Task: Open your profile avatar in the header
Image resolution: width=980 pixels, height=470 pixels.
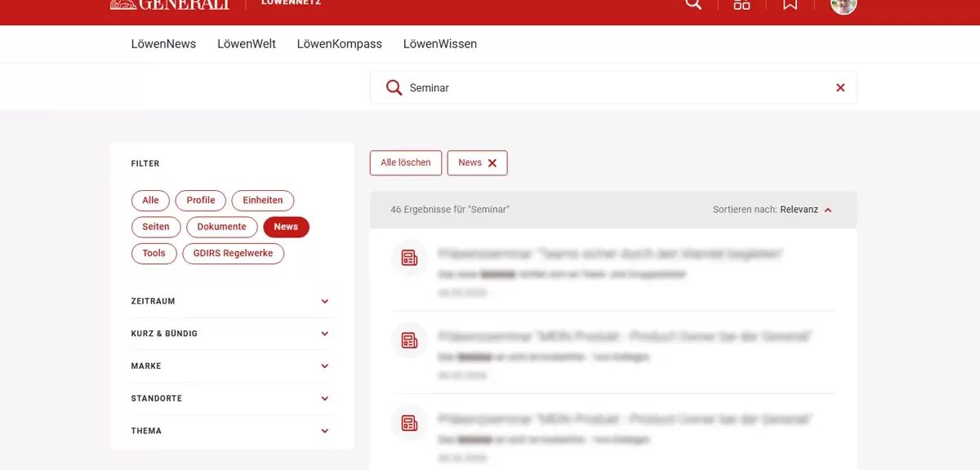Action: [x=842, y=8]
